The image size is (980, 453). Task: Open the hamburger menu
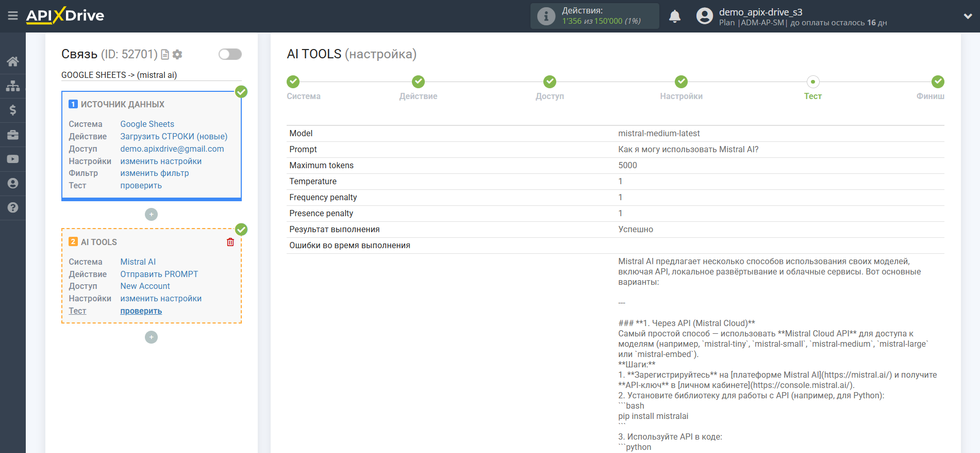(13, 16)
